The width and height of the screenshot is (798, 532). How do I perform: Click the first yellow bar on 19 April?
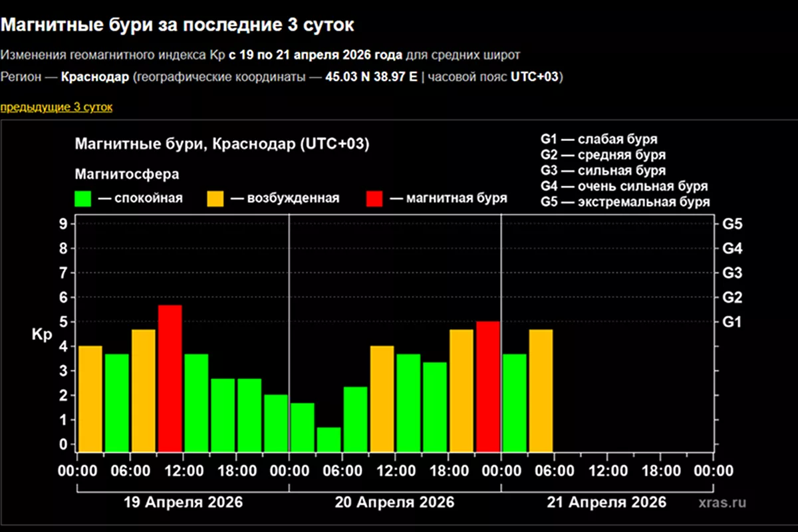[x=90, y=398]
